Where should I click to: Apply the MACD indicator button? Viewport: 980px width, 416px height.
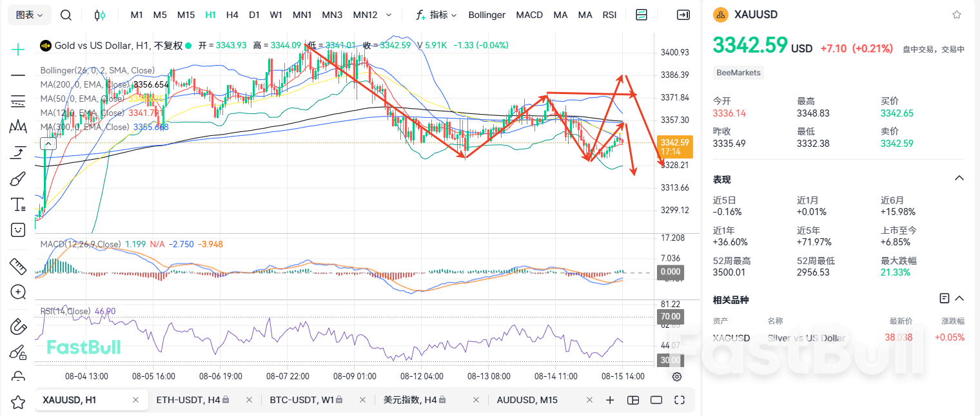click(x=529, y=14)
